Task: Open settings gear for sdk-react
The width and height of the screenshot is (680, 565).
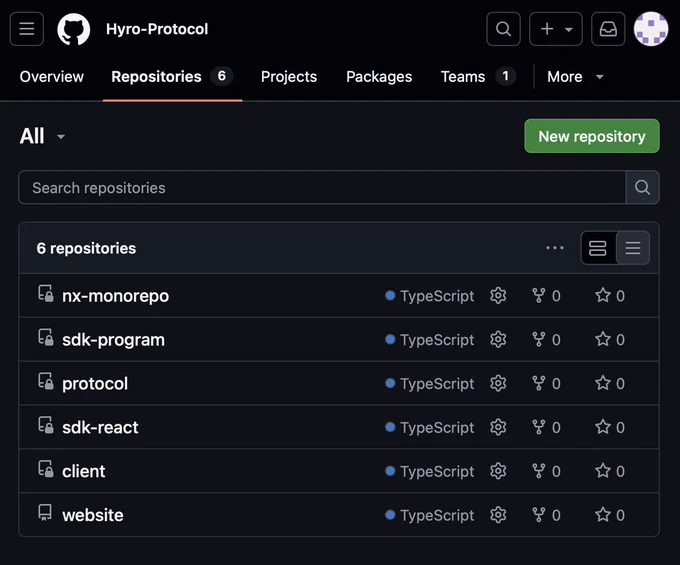Action: click(498, 427)
